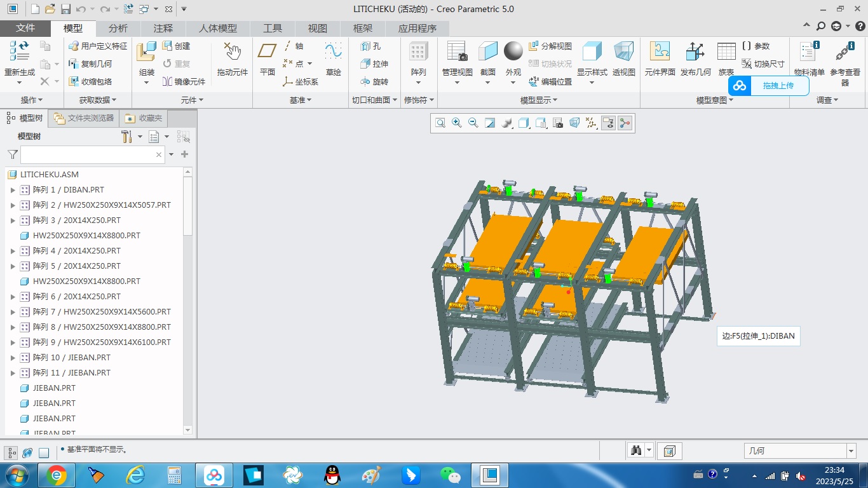Click the New file icon
868x488 pixels.
[35, 9]
